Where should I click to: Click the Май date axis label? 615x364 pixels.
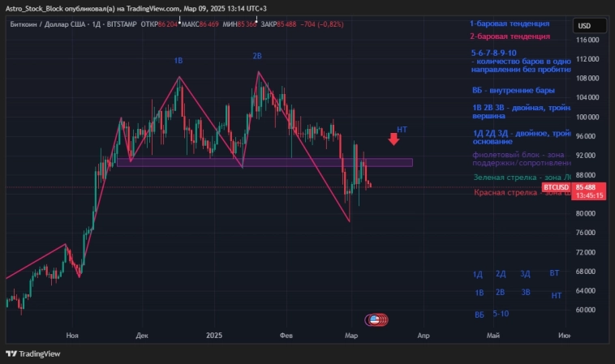[493, 336]
